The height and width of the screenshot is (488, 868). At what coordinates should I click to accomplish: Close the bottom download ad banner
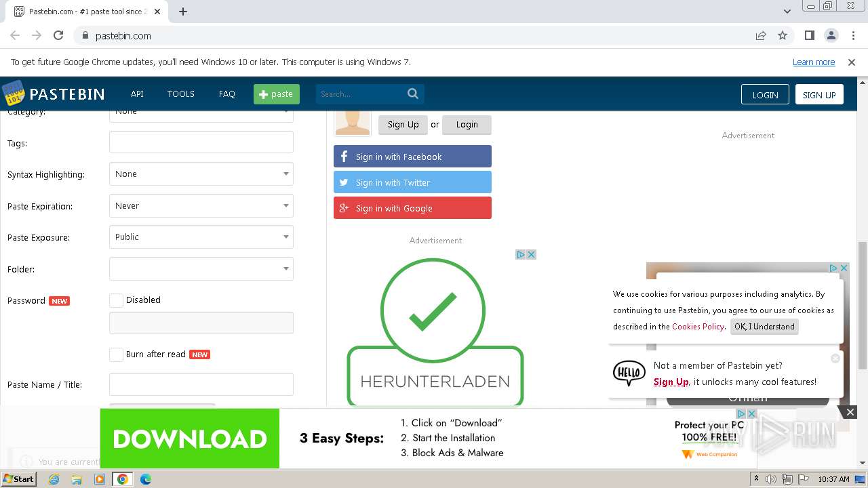pyautogui.click(x=850, y=412)
